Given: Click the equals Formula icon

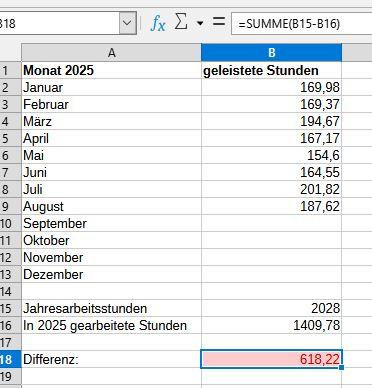Looking at the screenshot, I should pos(219,22).
